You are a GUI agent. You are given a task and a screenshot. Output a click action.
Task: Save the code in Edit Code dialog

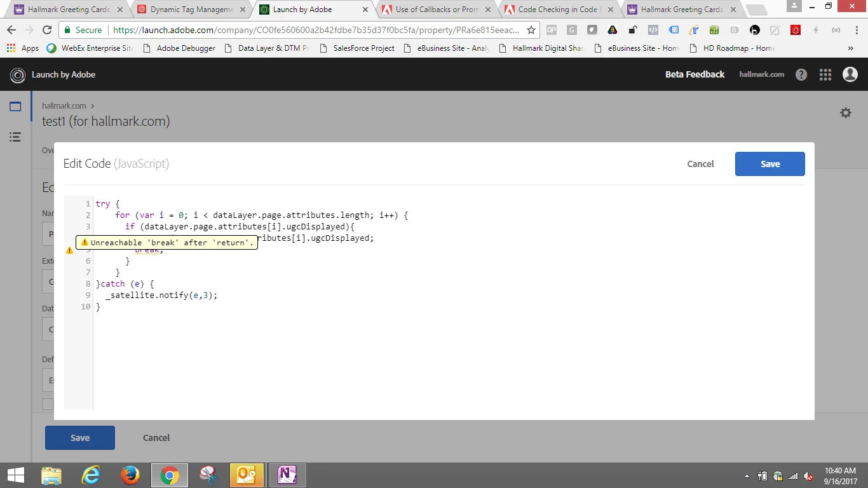click(x=770, y=164)
